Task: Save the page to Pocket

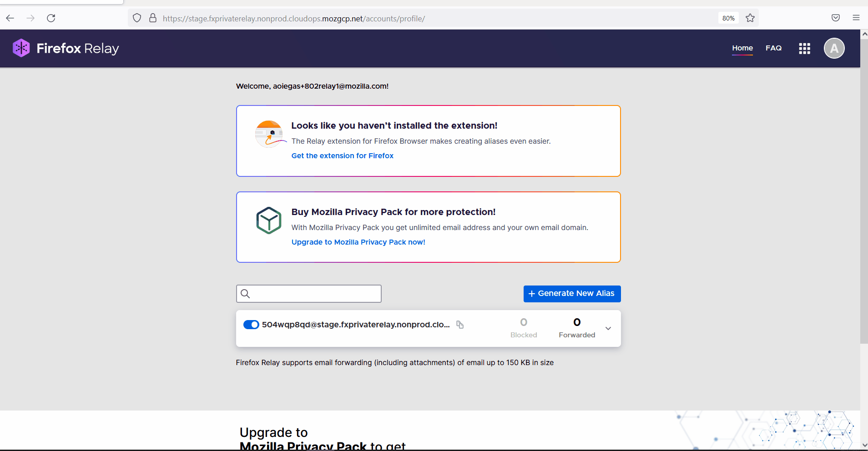Action: coord(835,18)
